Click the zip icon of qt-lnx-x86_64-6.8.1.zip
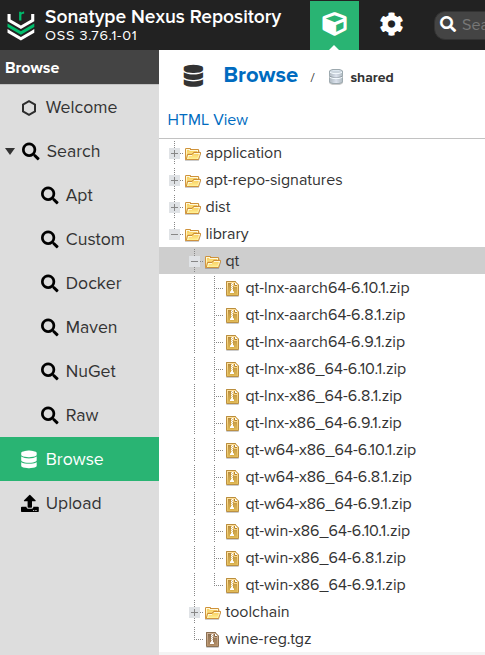Viewport: 485px width, 655px height. tap(232, 396)
